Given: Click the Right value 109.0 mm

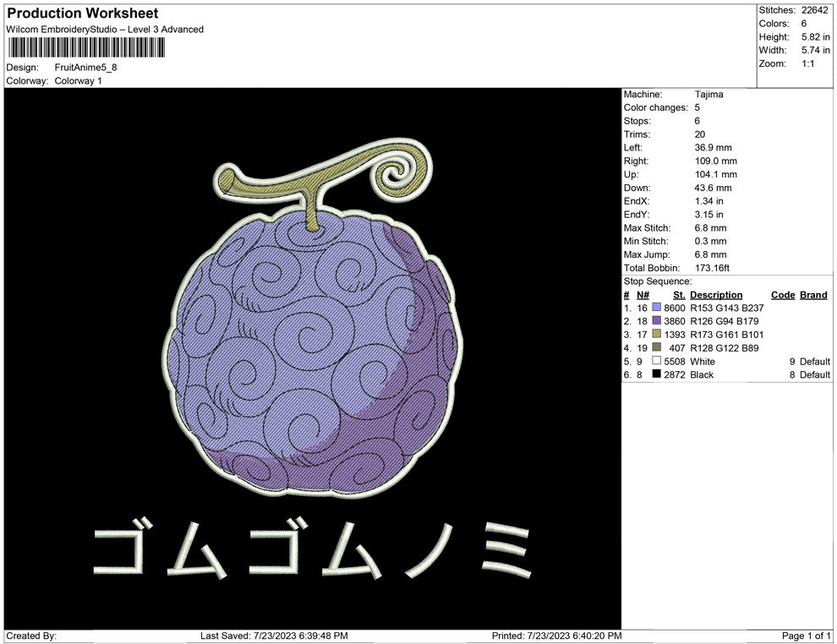Looking at the screenshot, I should (x=716, y=161).
